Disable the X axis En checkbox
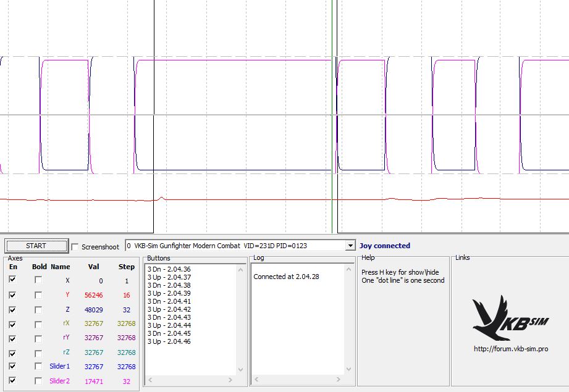The width and height of the screenshot is (569, 392). click(x=13, y=280)
